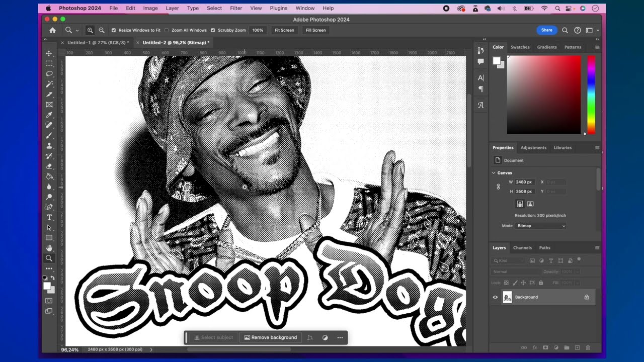Viewport: 644px width, 362px height.
Task: Click the 100% zoom button
Action: pyautogui.click(x=258, y=30)
